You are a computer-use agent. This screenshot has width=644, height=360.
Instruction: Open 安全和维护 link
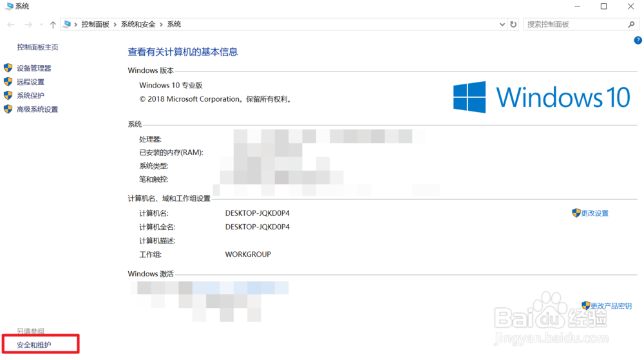tap(33, 345)
